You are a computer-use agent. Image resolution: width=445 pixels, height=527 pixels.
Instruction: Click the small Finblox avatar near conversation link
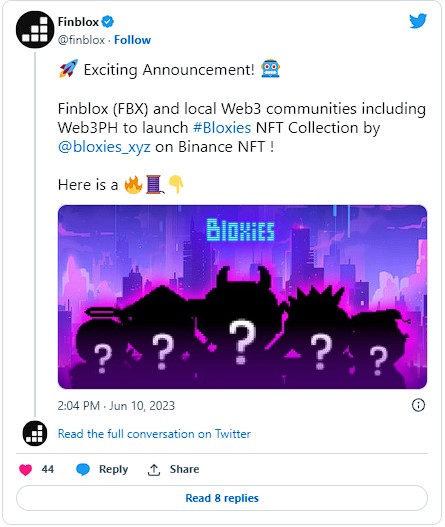coord(35,433)
